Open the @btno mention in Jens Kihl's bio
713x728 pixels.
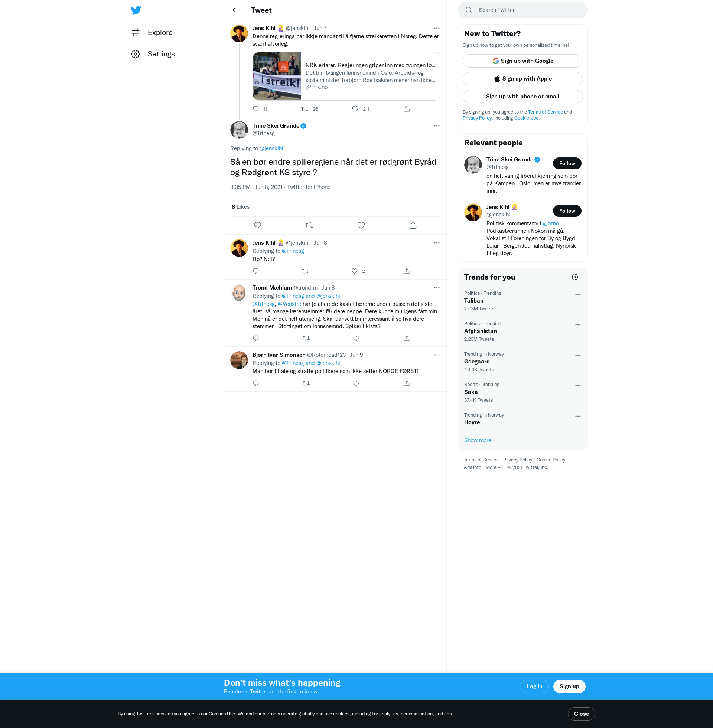point(550,223)
